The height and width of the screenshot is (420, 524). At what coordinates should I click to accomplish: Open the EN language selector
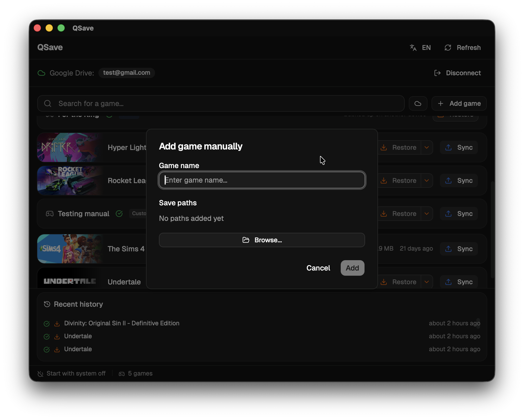[420, 48]
